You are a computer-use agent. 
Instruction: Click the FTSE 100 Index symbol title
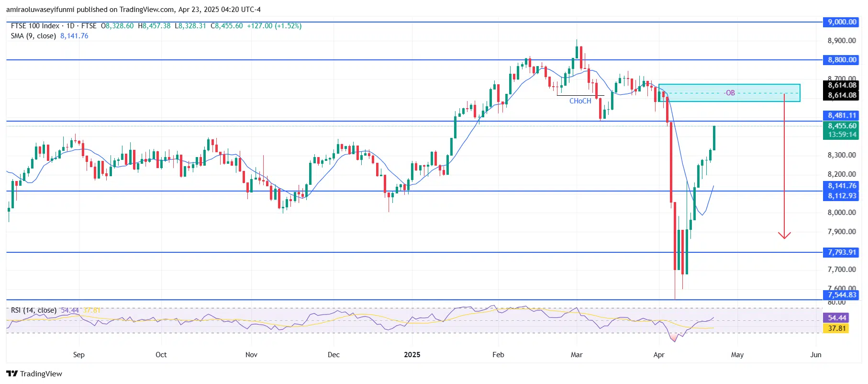point(35,26)
